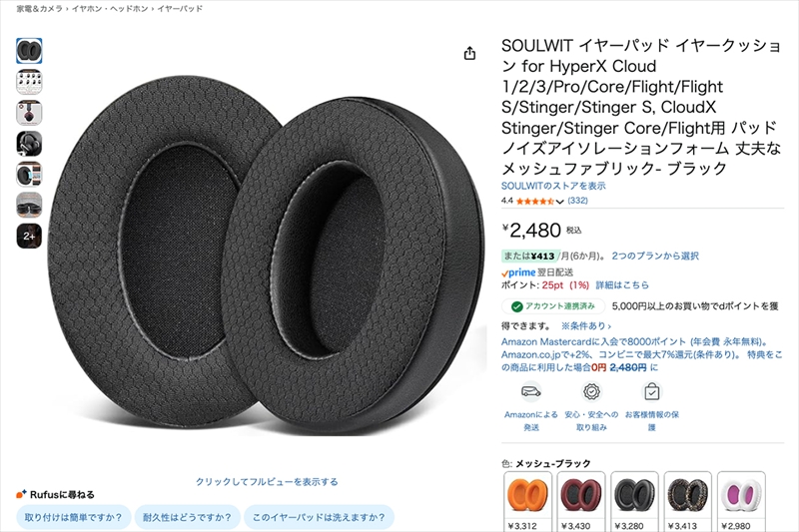Ask Rufus 耐久性はどうですか?

pyautogui.click(x=187, y=517)
